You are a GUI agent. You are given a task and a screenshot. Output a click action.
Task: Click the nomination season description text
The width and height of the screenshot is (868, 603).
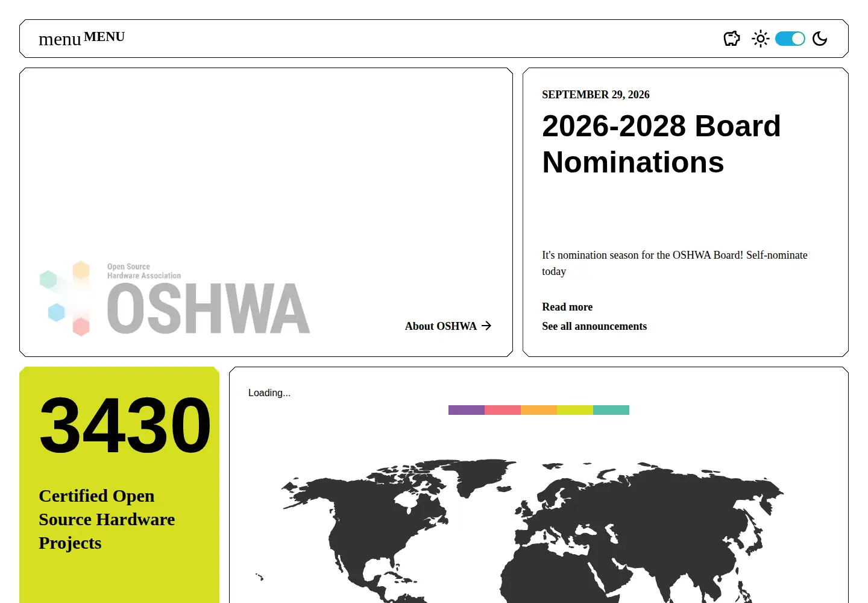coord(675,263)
